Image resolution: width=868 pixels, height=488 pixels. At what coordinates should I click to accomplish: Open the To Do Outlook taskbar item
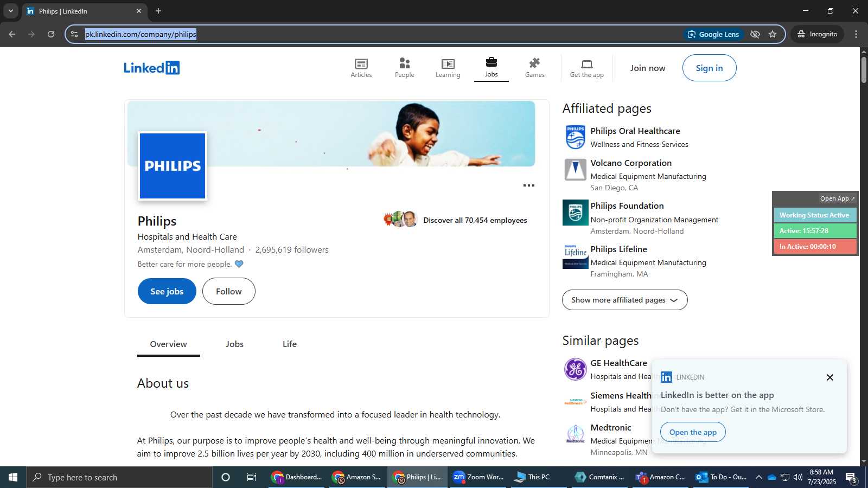click(721, 477)
